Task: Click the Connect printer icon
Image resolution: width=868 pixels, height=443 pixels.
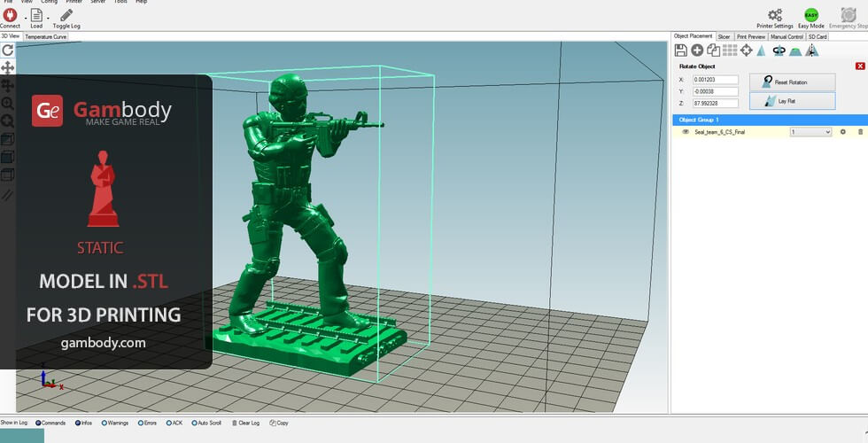Action: coord(10,15)
